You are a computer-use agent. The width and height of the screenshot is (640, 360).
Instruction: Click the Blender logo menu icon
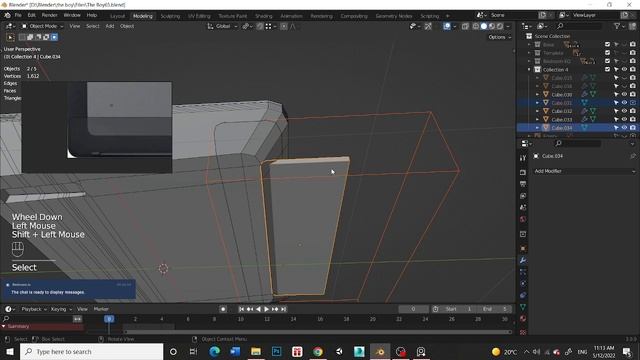coord(7,16)
